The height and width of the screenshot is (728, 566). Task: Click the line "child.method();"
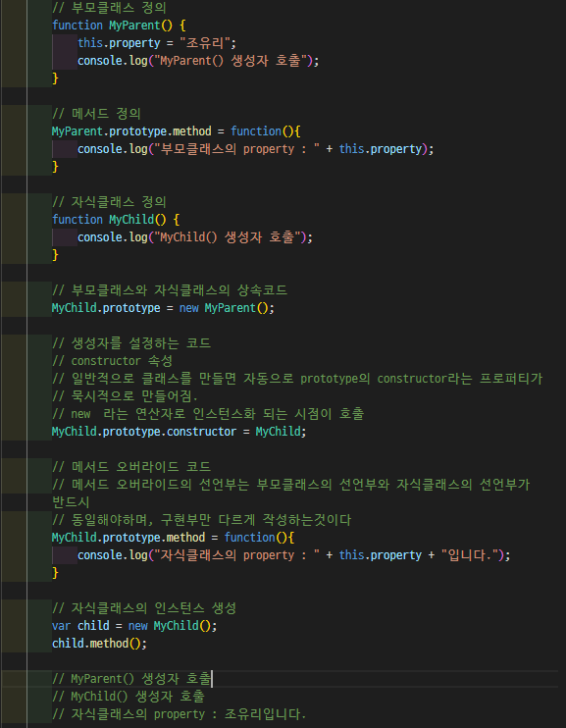tap(99, 643)
